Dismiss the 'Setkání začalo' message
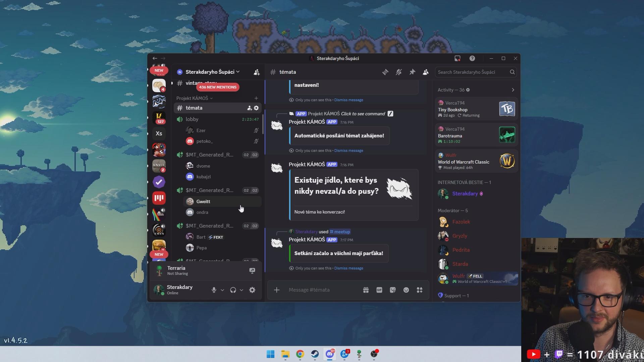Image resolution: width=644 pixels, height=362 pixels. [x=348, y=268]
